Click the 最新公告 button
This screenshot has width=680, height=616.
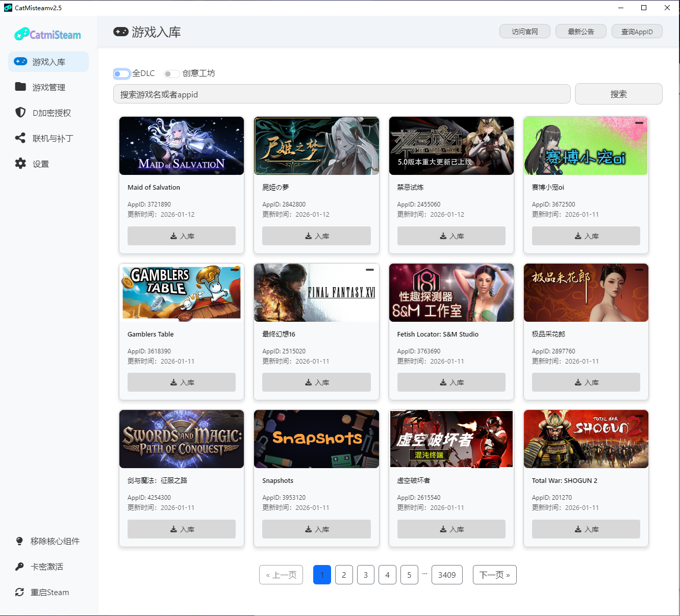[581, 32]
